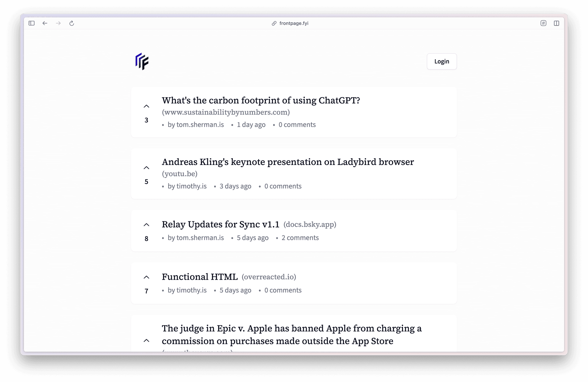Open timothy.is profile on Ladybird post

coord(191,186)
